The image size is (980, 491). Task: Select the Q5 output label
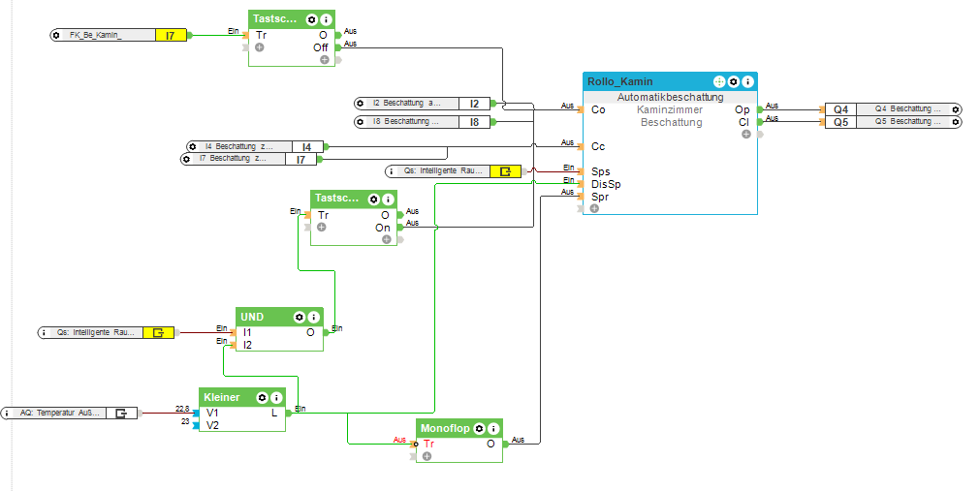tap(841, 122)
